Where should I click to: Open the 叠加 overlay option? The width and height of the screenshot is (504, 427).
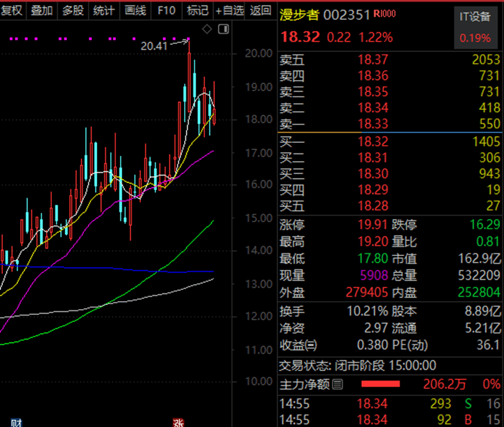(42, 10)
